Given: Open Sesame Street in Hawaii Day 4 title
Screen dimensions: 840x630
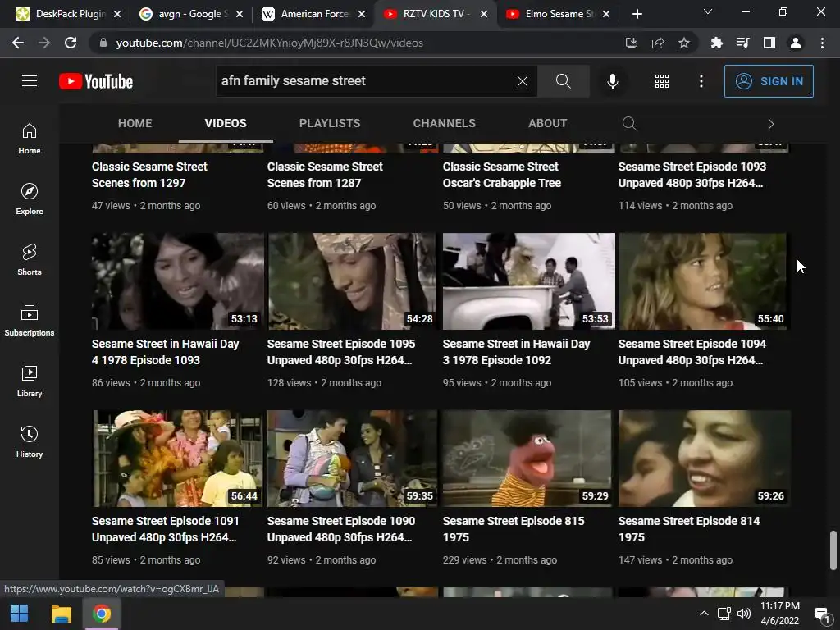Looking at the screenshot, I should click(x=165, y=352).
